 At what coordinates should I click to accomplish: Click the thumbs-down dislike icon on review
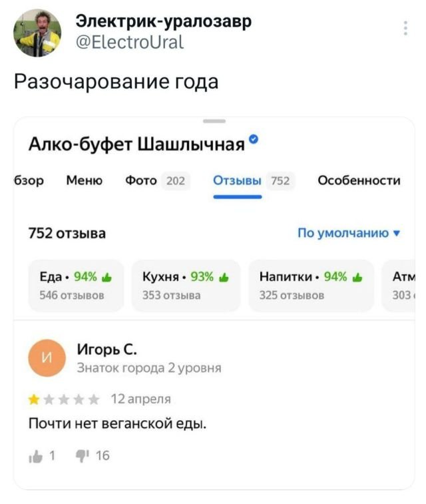point(82,456)
